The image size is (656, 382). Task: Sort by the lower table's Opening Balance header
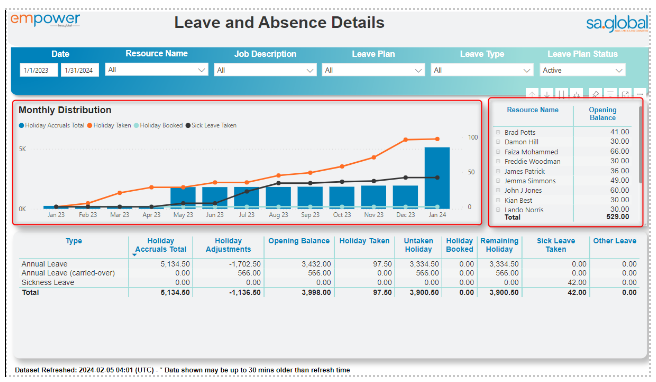click(x=299, y=241)
